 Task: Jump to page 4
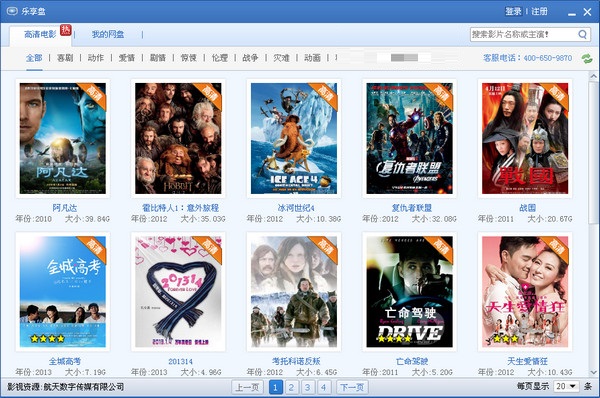tap(324, 387)
